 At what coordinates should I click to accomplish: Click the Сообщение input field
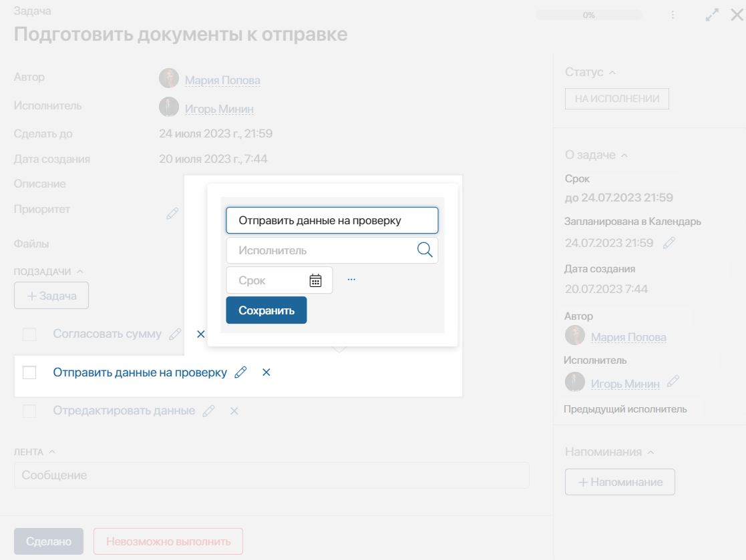272,475
